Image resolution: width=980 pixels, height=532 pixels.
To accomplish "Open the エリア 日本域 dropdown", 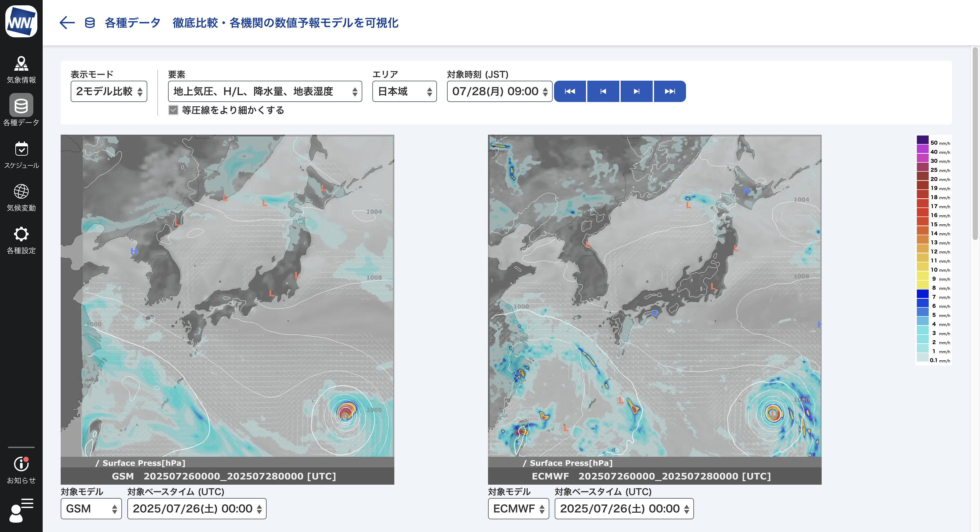I will 404,91.
